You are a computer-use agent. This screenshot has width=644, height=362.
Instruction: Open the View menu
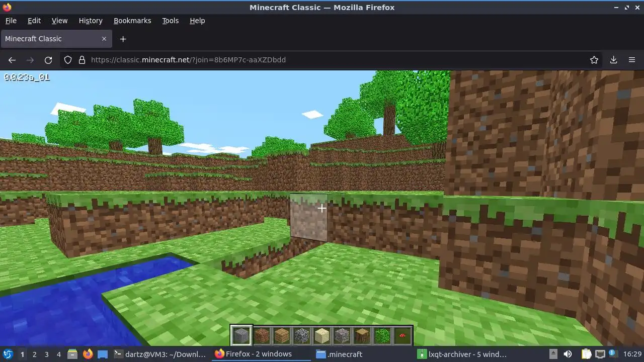click(x=59, y=21)
